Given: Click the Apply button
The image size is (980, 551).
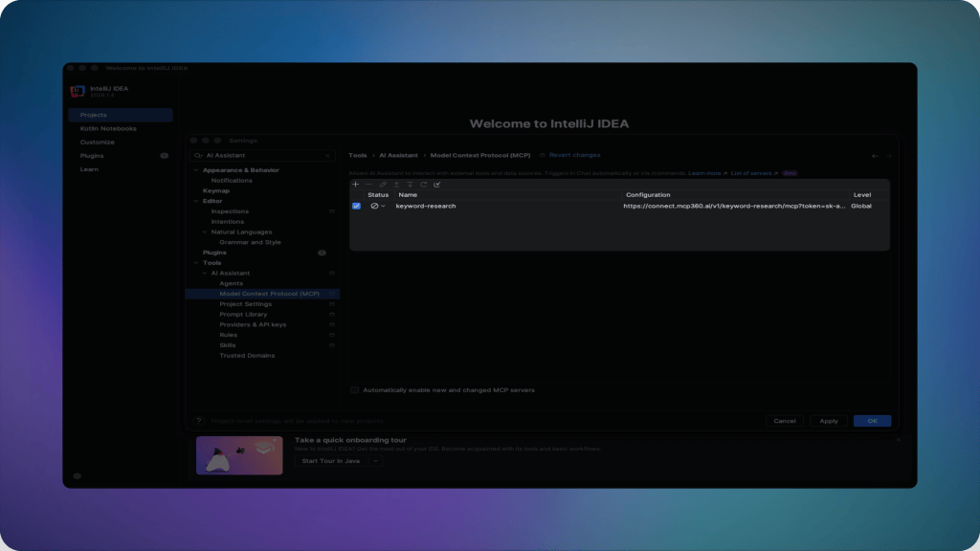Looking at the screenshot, I should (829, 421).
